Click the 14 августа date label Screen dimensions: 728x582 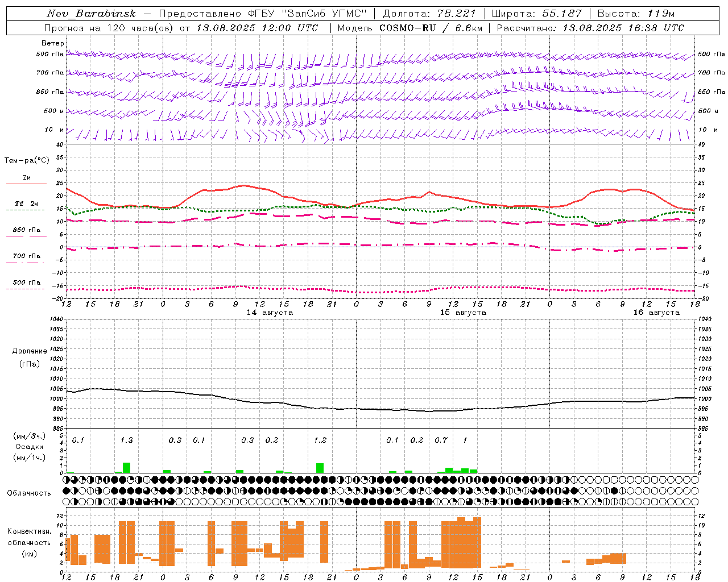pos(270,313)
